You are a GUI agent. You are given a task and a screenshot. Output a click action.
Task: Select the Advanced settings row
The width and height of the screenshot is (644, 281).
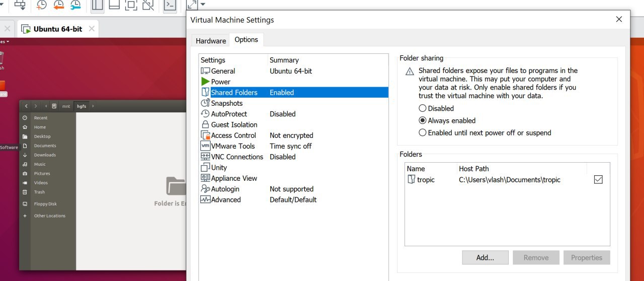coord(294,199)
